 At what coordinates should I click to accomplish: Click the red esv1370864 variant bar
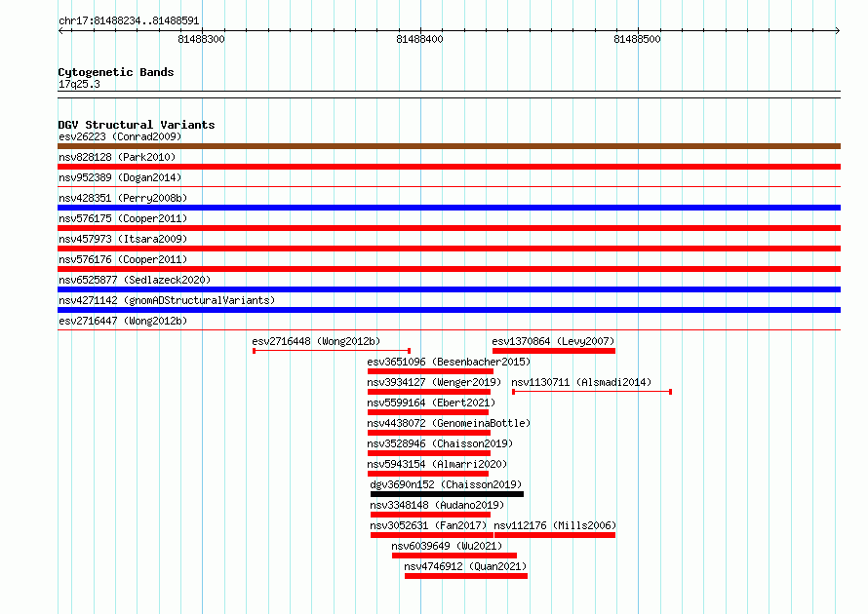pos(554,351)
